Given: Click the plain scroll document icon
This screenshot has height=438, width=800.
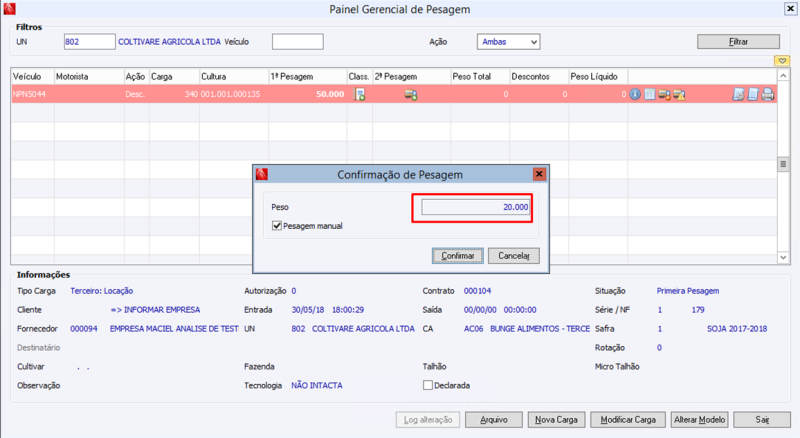Looking at the screenshot, I should pos(753,94).
